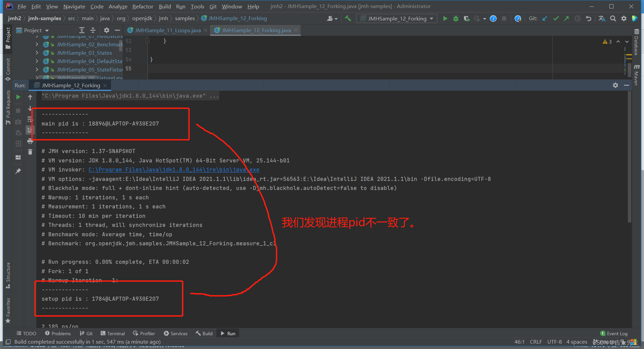Open the user account dropdown in toolbar
Image resolution: width=644 pixels, height=349 pixels.
(x=332, y=18)
